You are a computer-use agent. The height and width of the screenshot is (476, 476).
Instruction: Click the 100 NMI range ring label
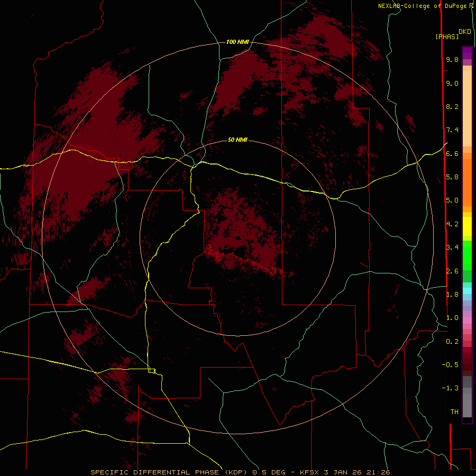click(237, 42)
